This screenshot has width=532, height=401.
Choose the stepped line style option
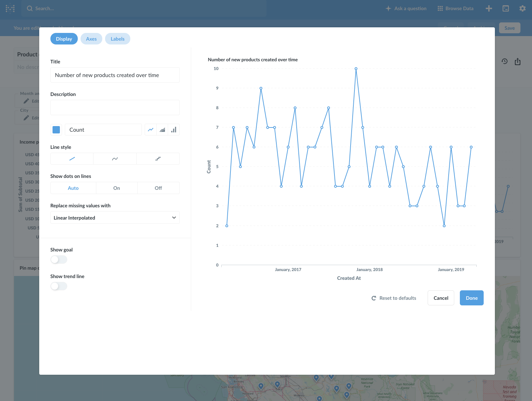(x=158, y=158)
